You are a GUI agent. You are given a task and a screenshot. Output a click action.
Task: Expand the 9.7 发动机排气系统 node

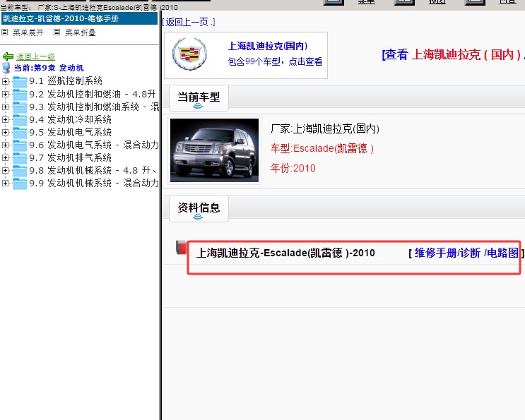tap(5, 157)
